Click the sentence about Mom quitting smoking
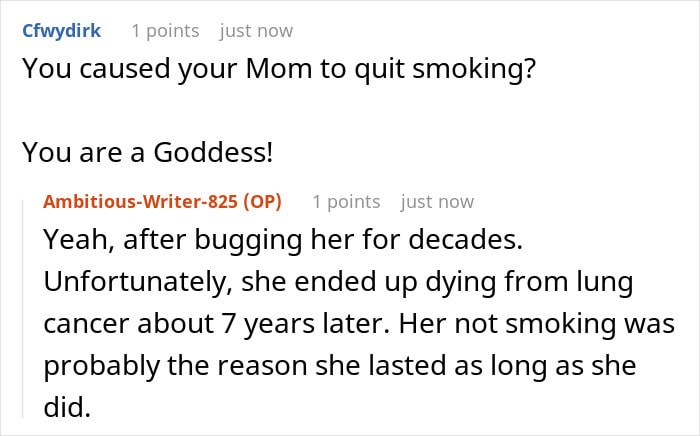Viewport: 700px width, 436px height. click(x=279, y=69)
